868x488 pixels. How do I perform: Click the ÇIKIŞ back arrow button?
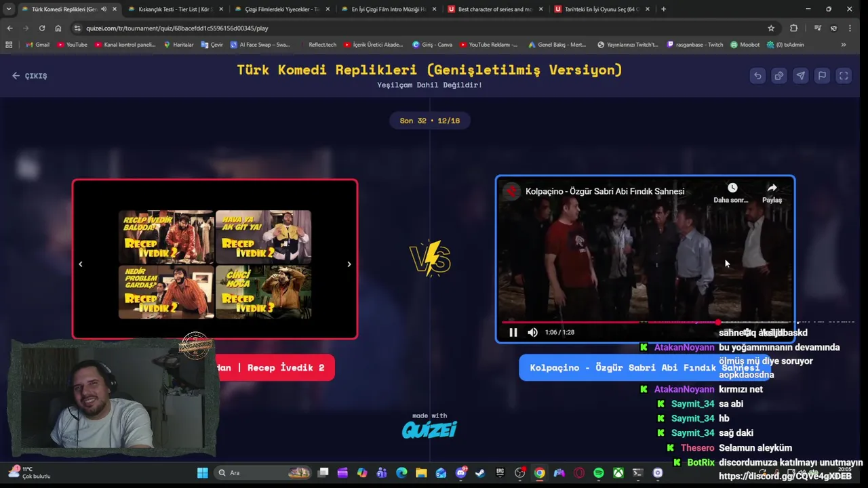click(x=29, y=76)
